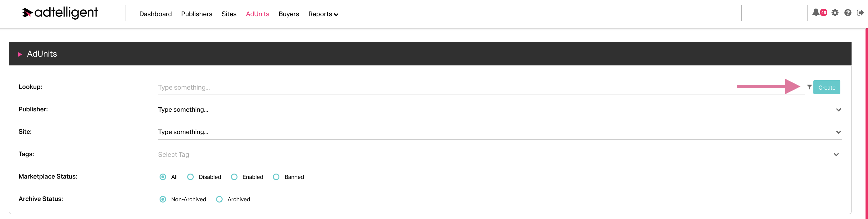This screenshot has width=868, height=219.
Task: Click the filter funnel icon
Action: pyautogui.click(x=809, y=87)
